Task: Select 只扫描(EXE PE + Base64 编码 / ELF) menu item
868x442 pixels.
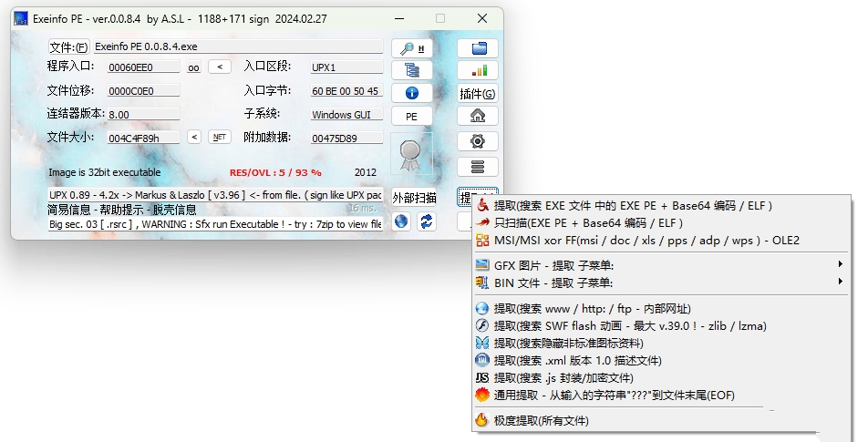Action: (661, 223)
